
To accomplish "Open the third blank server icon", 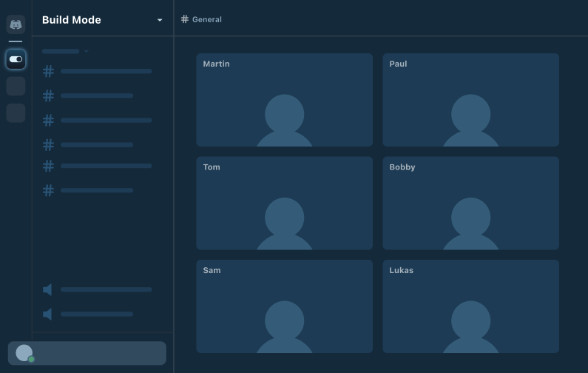I will (16, 113).
